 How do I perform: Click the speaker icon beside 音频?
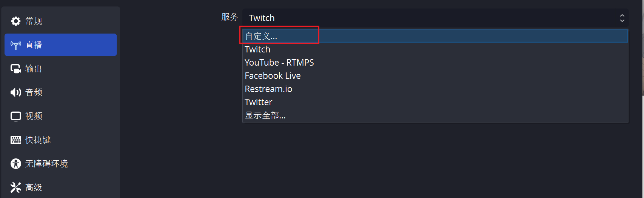coord(15,92)
